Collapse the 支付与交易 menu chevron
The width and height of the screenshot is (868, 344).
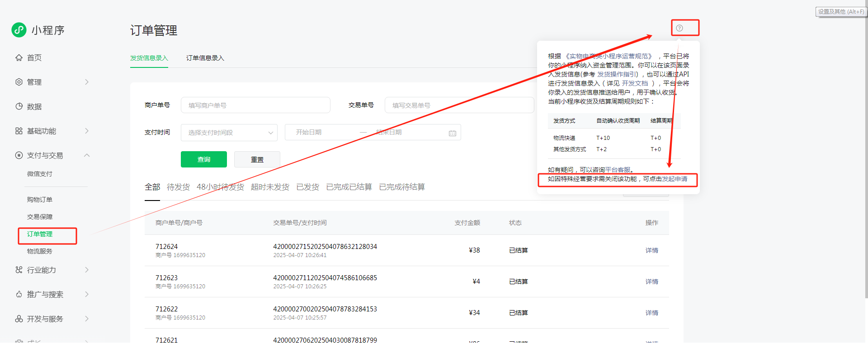(x=87, y=155)
